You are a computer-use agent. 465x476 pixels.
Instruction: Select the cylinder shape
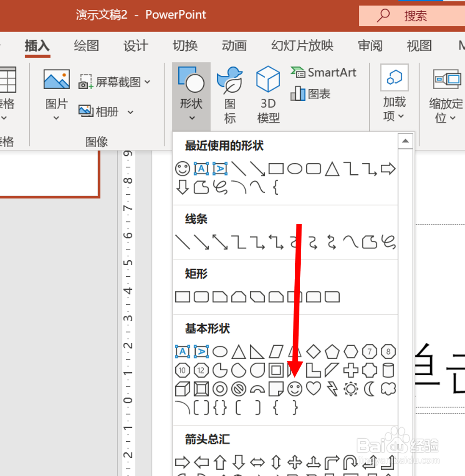[388, 370]
